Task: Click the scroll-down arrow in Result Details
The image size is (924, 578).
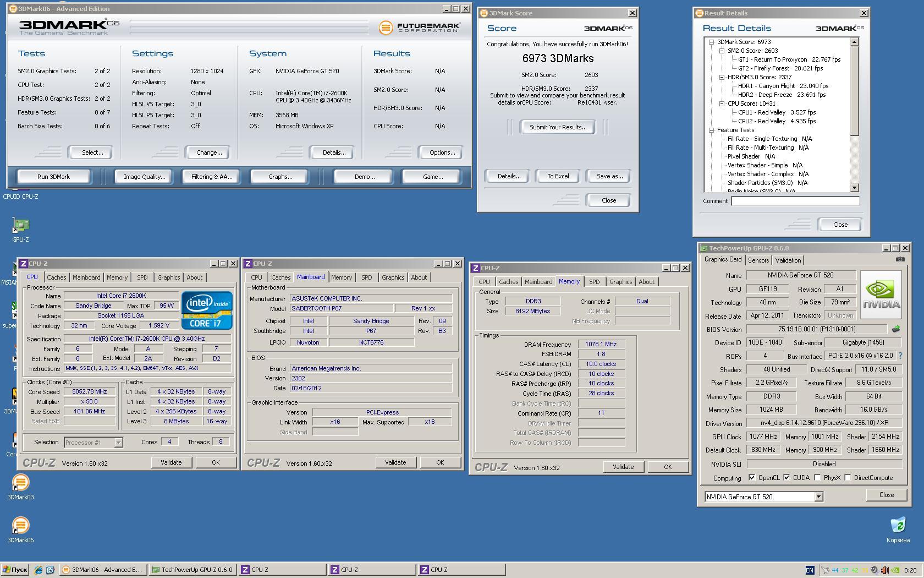Action: [854, 188]
